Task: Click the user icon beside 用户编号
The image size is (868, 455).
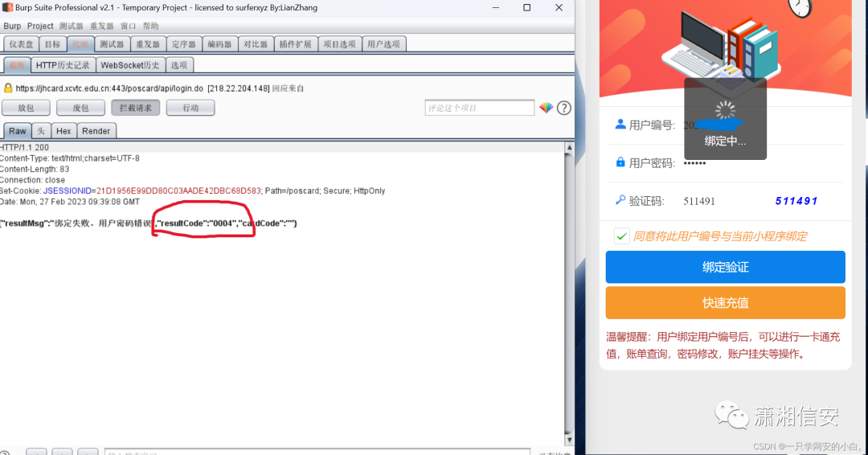Action: click(x=620, y=125)
